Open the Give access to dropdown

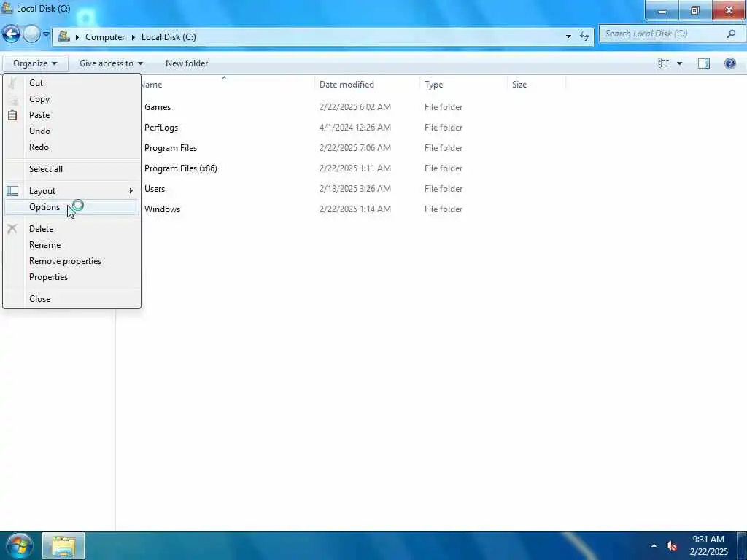coord(111,63)
